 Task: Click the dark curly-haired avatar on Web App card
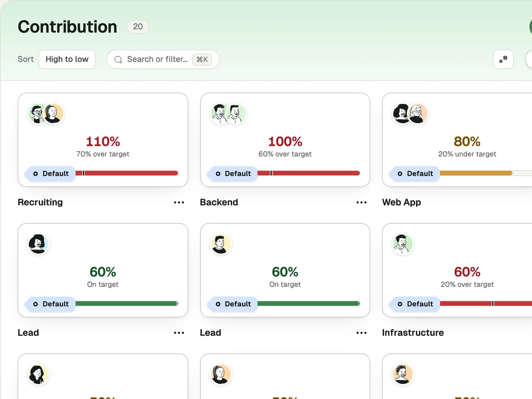[402, 113]
